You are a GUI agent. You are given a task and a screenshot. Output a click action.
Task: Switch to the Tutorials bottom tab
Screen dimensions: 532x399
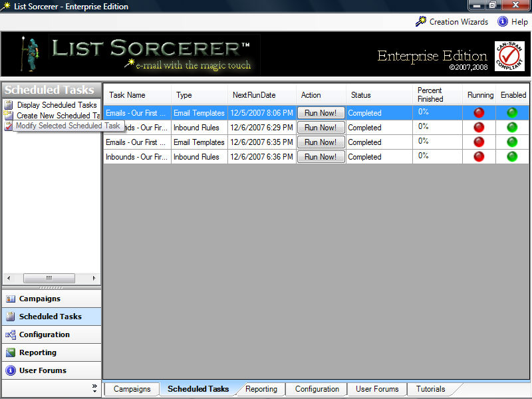tap(430, 389)
